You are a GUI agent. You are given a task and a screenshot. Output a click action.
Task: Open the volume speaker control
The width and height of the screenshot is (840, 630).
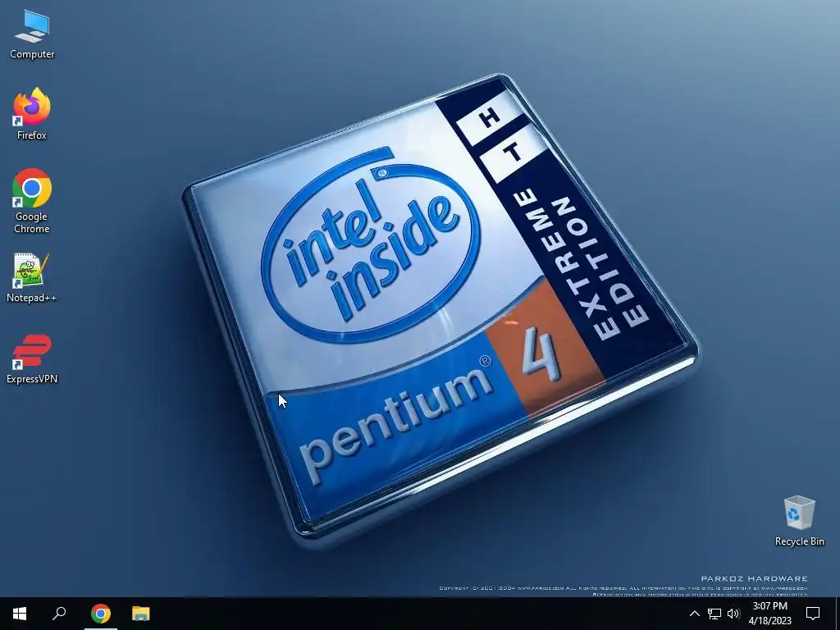(x=733, y=614)
